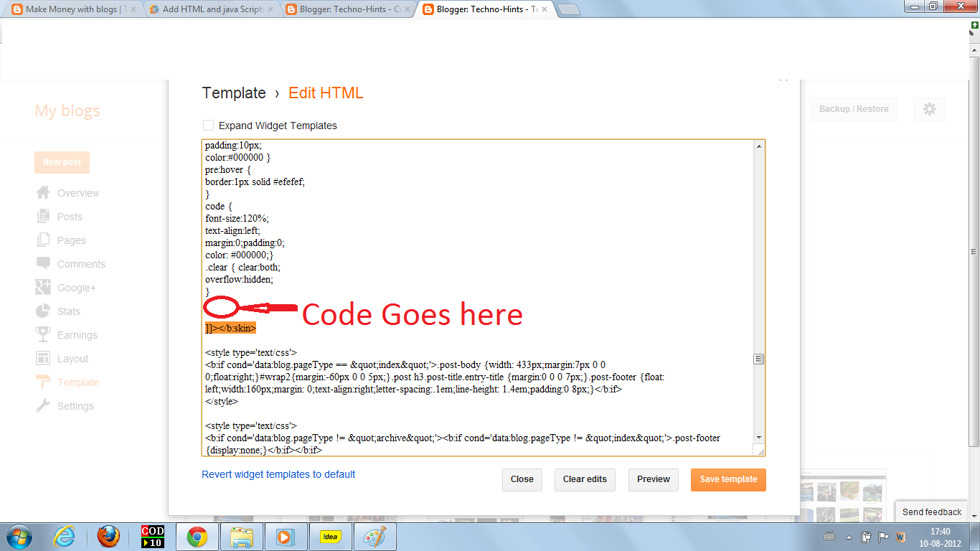The width and height of the screenshot is (980, 551).
Task: Open the media player icon on taskbar
Action: pos(286,537)
